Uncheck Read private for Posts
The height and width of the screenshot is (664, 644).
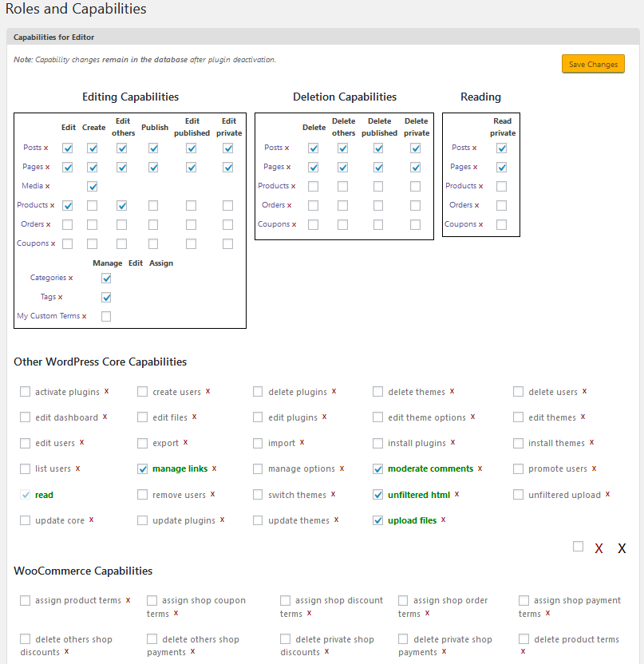(x=503, y=148)
